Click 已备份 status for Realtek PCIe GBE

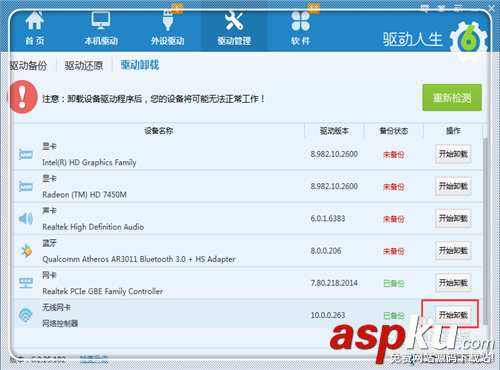(394, 283)
